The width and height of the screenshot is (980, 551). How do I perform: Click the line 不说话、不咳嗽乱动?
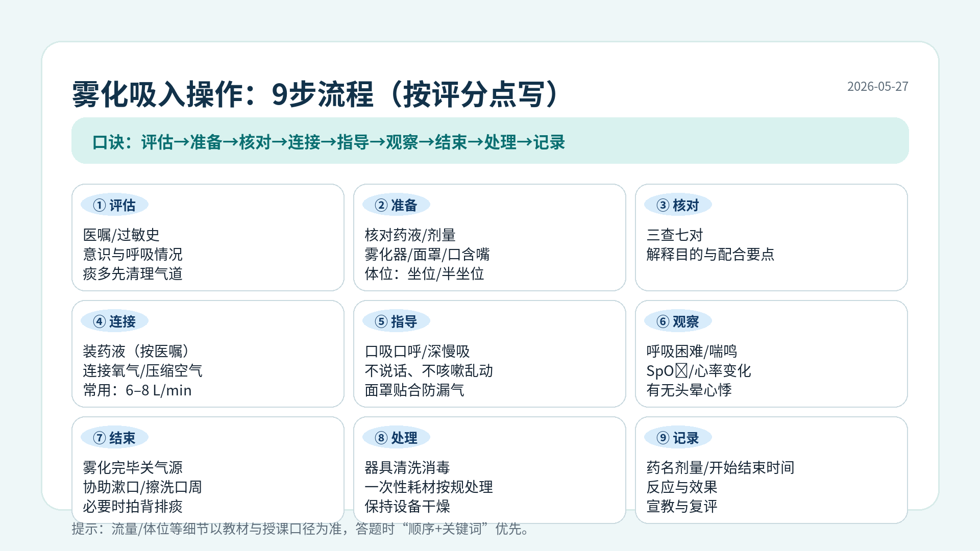click(429, 370)
